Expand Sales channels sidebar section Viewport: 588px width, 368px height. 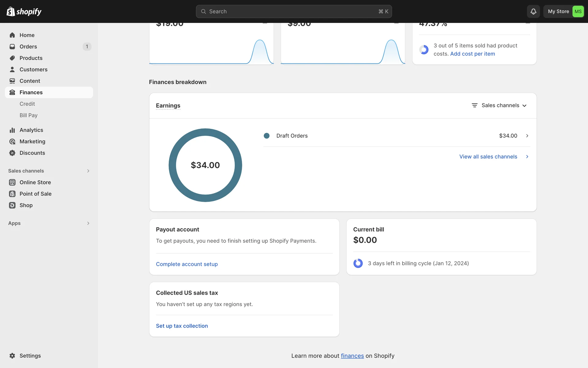(88, 171)
